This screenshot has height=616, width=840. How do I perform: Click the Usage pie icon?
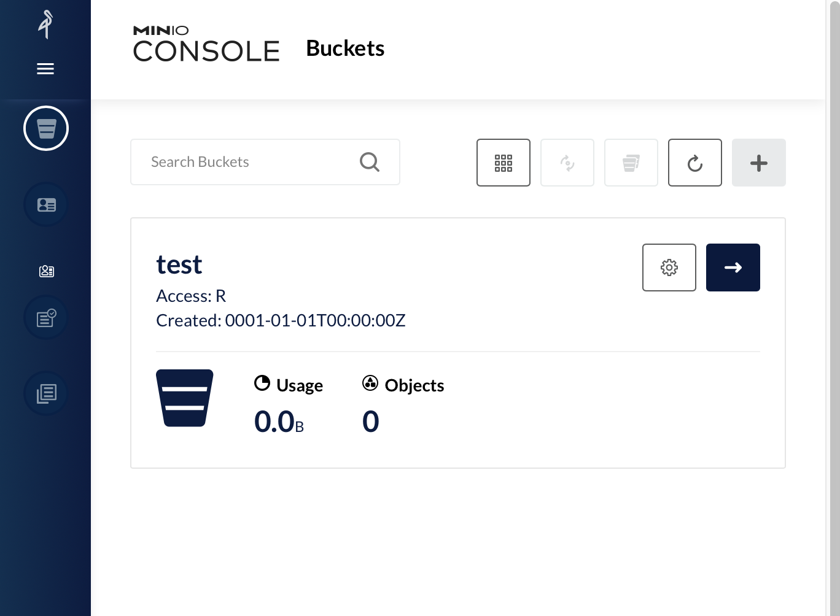pos(262,383)
